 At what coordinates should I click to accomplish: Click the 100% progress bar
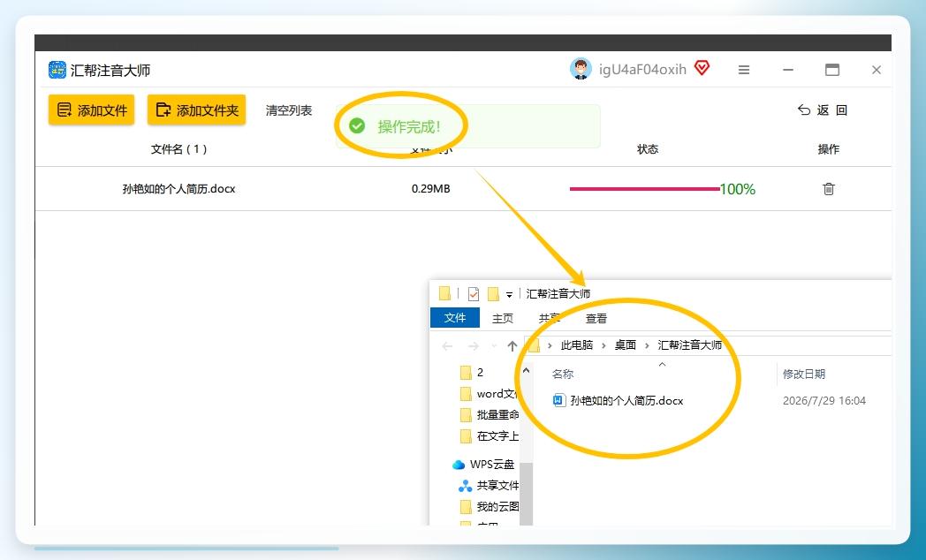click(644, 189)
